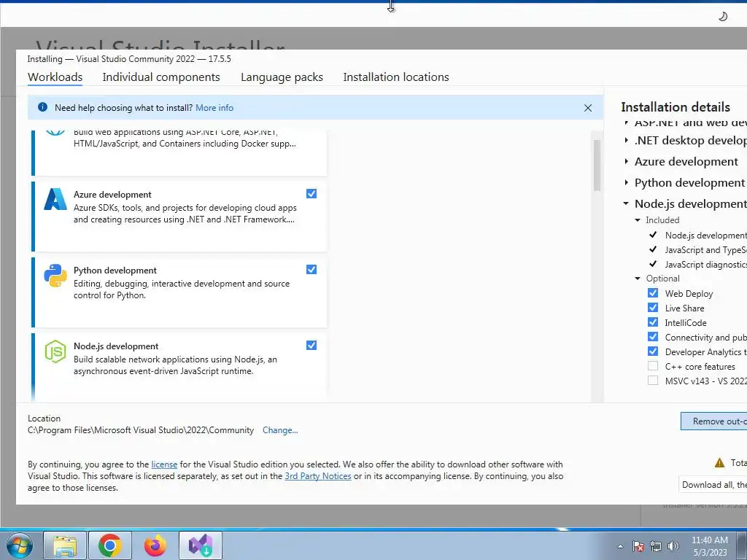Click the Visual Studio Installer taskbar icon
Image resolution: width=747 pixels, height=560 pixels.
(x=201, y=545)
